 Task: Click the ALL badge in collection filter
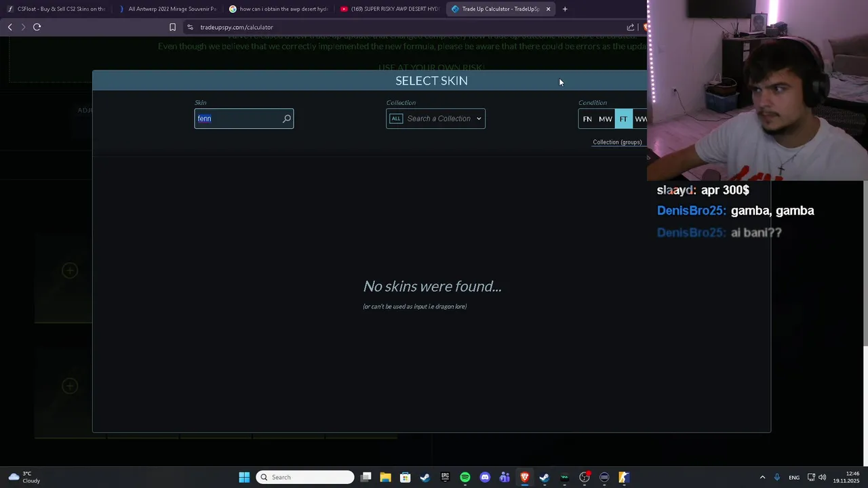coord(396,119)
